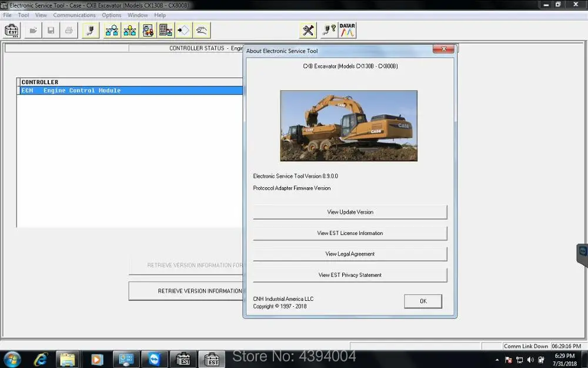Click the 06:29:16 PM status bar time
Viewport: 588px width, 368px height.
[566, 346]
